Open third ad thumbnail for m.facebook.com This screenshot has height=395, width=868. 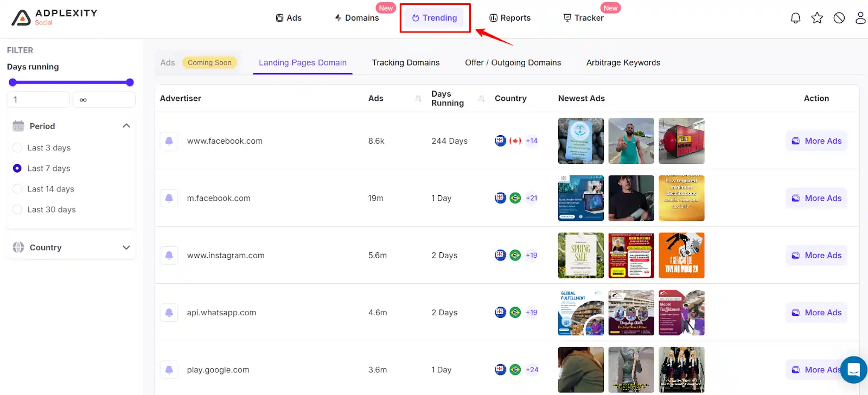pyautogui.click(x=681, y=198)
